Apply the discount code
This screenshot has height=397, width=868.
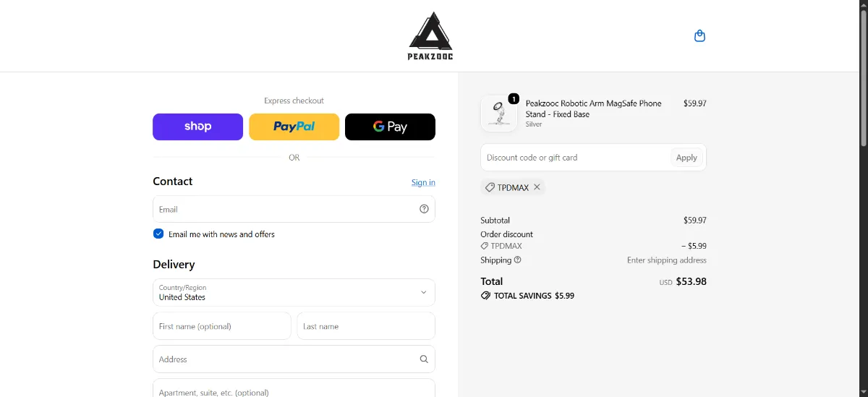click(x=686, y=158)
